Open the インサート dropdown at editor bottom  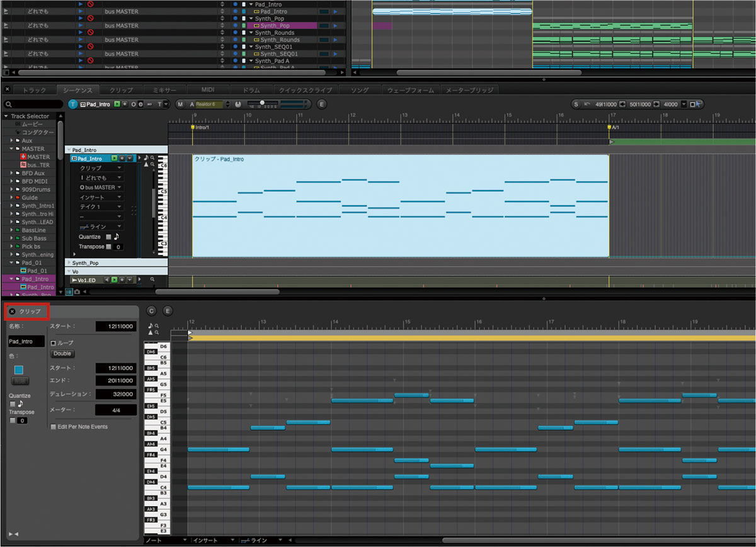click(x=214, y=541)
